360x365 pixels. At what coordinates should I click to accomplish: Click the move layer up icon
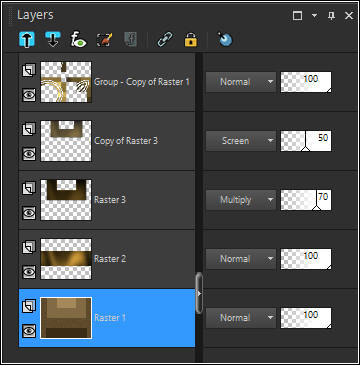(x=27, y=40)
